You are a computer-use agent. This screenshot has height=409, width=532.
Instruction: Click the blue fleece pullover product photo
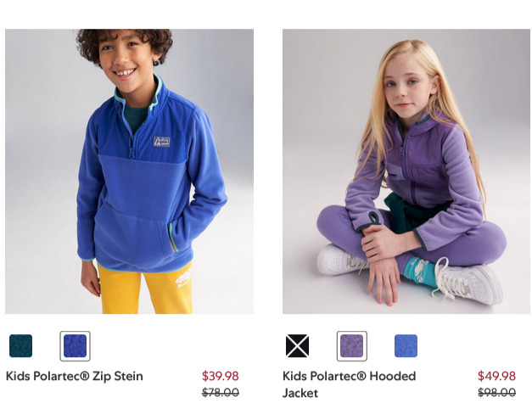(129, 171)
